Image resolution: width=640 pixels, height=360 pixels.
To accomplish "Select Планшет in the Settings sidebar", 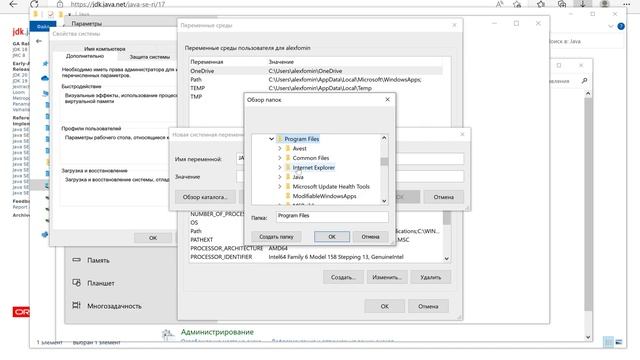I will (100, 283).
